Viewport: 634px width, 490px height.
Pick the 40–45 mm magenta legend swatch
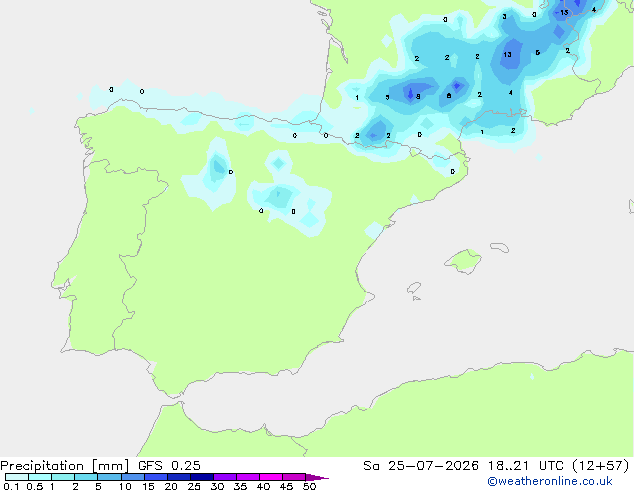271,477
